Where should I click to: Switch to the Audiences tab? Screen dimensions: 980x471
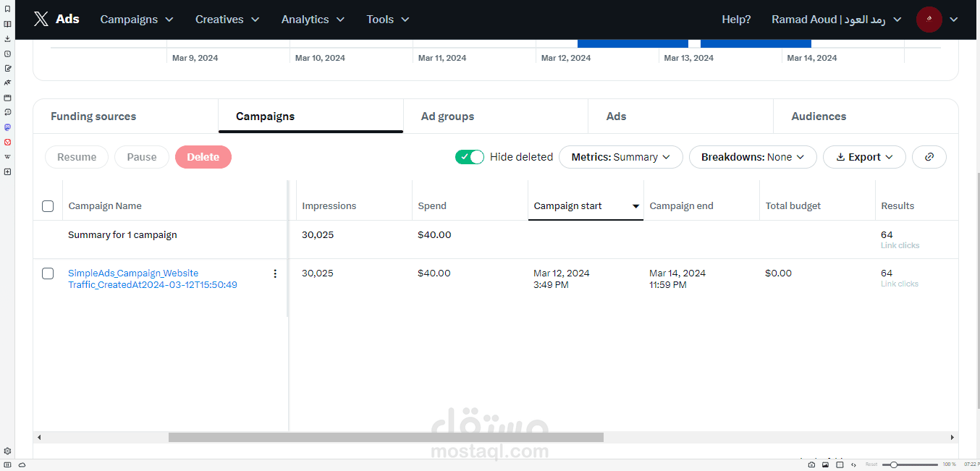tap(866, 116)
